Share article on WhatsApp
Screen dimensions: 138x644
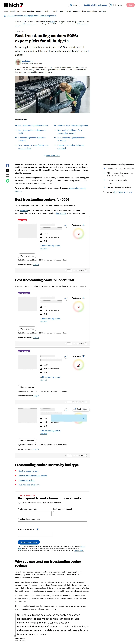(x=8, y=181)
